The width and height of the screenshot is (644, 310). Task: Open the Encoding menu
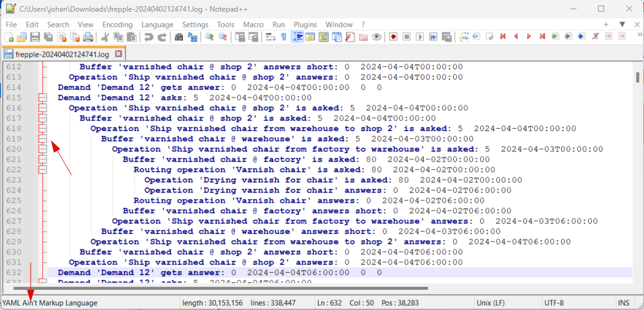point(117,25)
